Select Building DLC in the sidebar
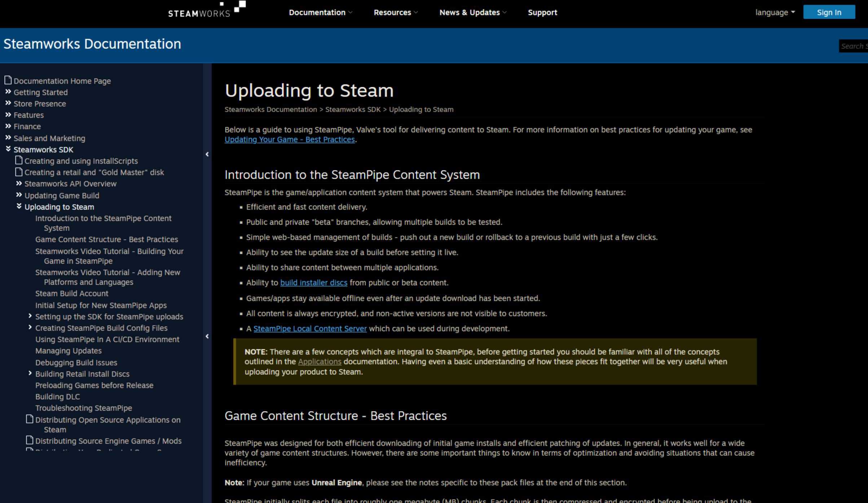 click(57, 397)
